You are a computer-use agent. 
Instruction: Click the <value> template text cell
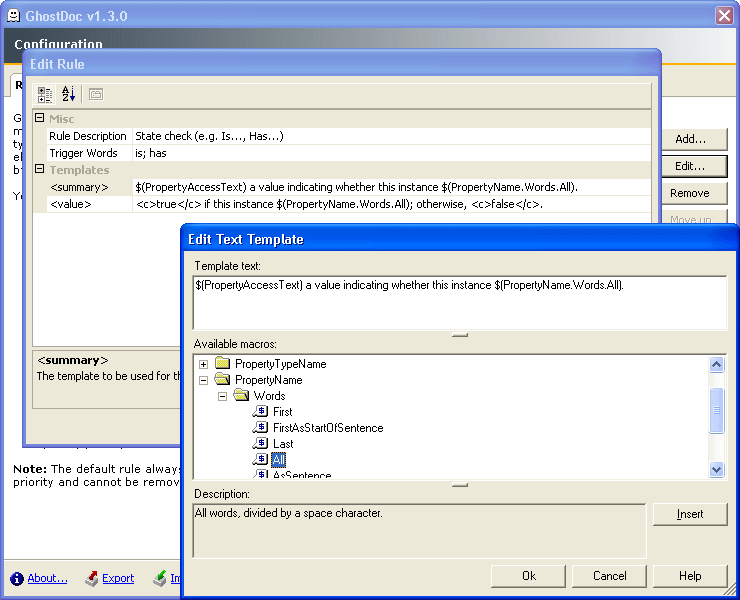[x=391, y=204]
